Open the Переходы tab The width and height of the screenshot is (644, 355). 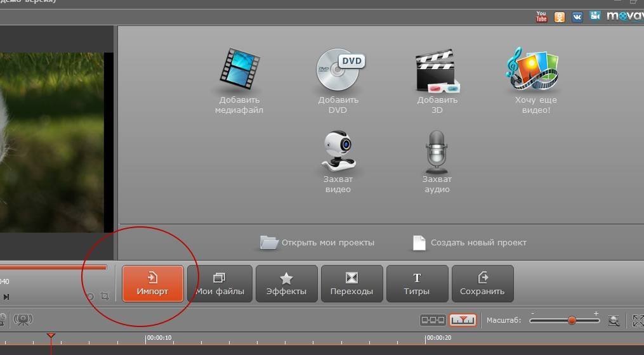[x=352, y=283]
